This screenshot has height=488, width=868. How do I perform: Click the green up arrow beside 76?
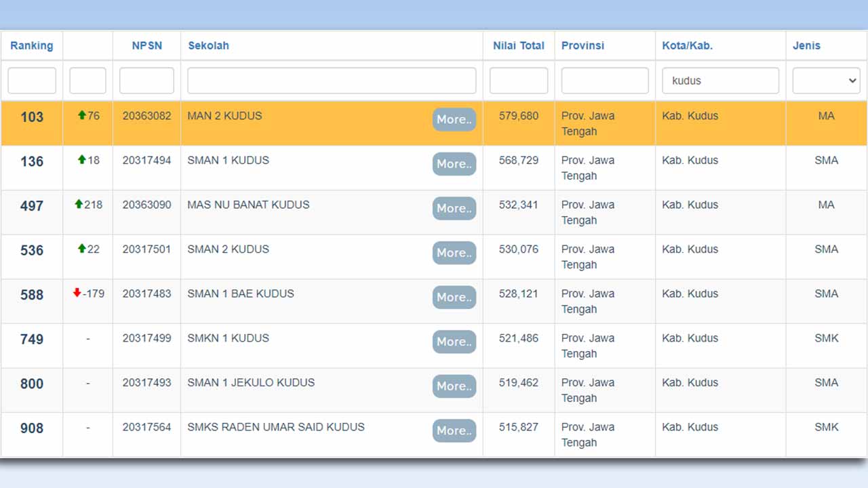[82, 116]
